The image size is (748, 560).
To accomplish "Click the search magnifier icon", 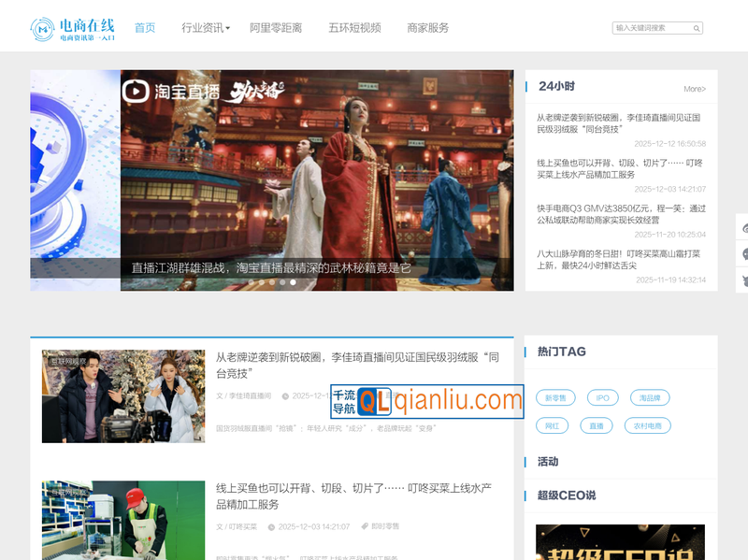I will (697, 28).
